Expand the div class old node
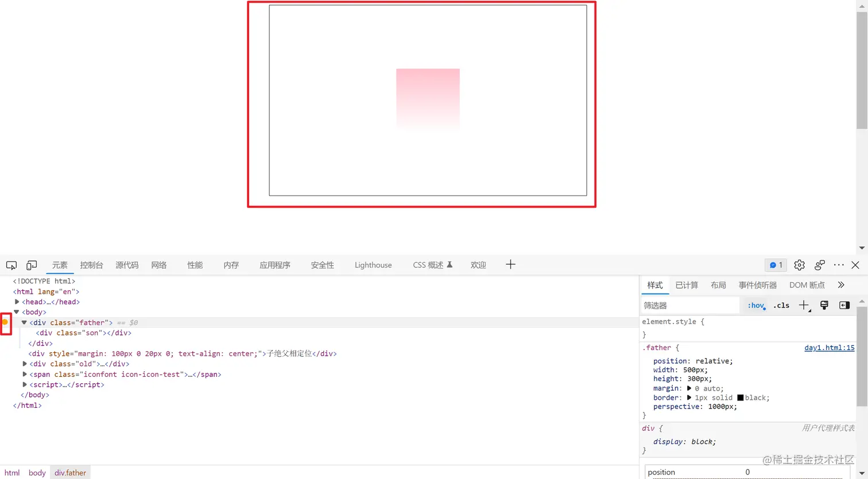 (24, 364)
